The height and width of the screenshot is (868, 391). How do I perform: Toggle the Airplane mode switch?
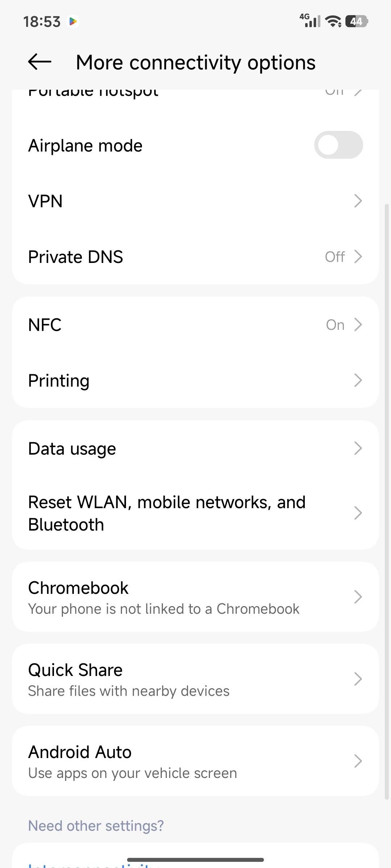338,145
